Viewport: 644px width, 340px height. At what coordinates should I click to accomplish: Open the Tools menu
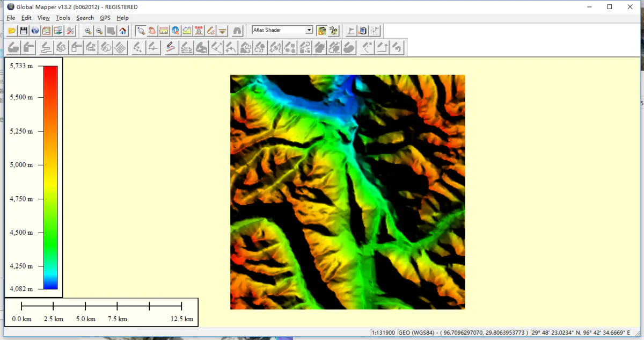point(63,18)
